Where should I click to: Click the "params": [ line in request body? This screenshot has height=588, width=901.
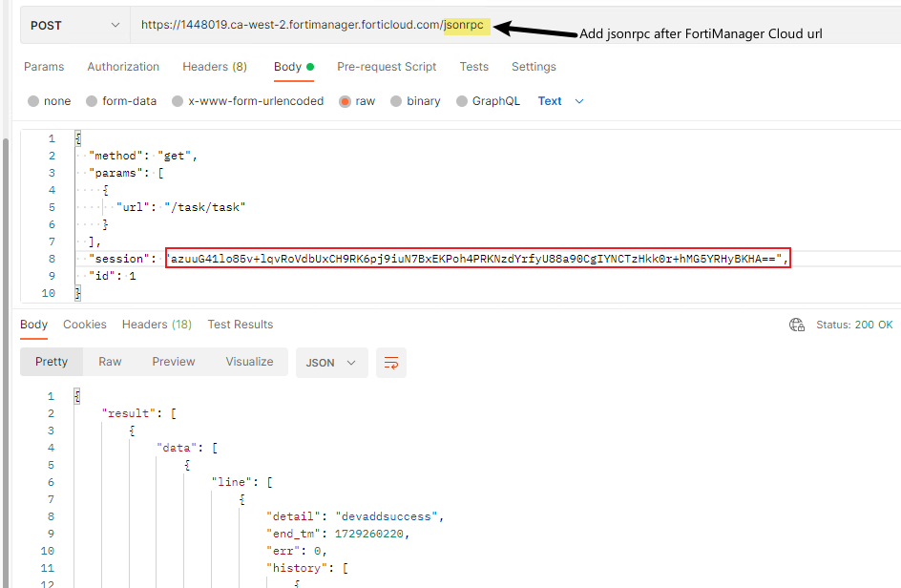point(126,173)
